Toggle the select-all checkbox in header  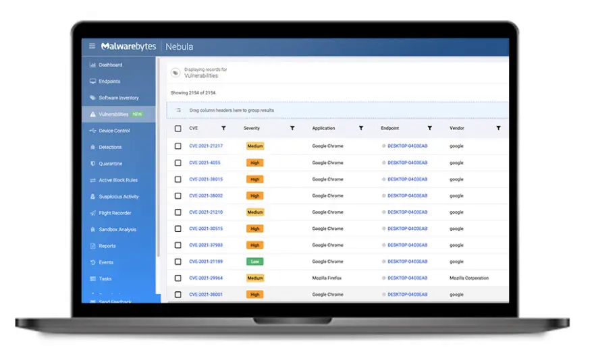(x=178, y=128)
